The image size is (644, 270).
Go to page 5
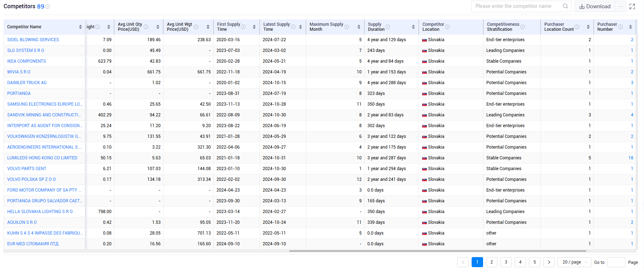535,262
